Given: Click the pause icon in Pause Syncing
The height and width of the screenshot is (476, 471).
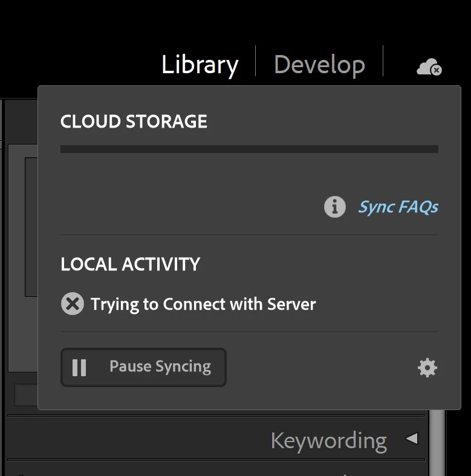Looking at the screenshot, I should pyautogui.click(x=79, y=367).
